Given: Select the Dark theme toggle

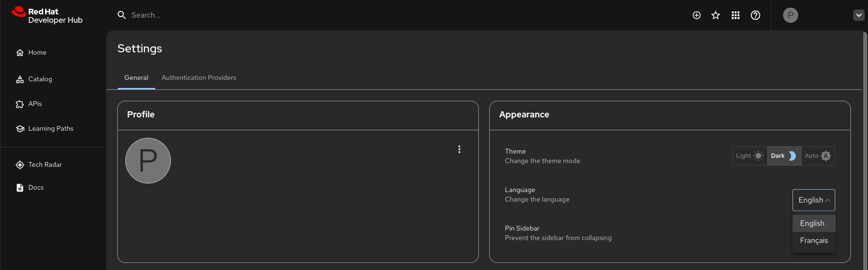Looking at the screenshot, I should coord(784,156).
